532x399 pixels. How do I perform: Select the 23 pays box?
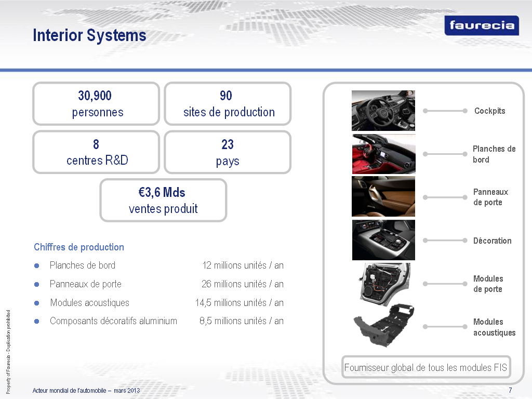(228, 152)
